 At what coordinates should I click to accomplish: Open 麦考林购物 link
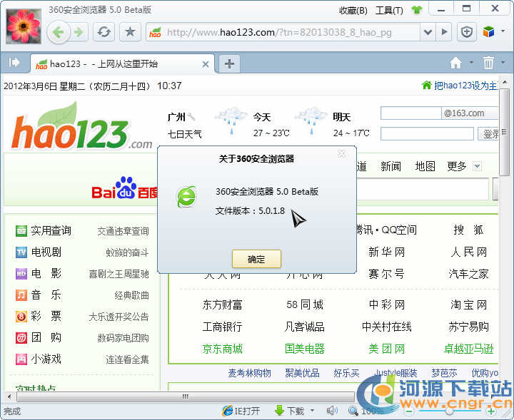point(249,373)
